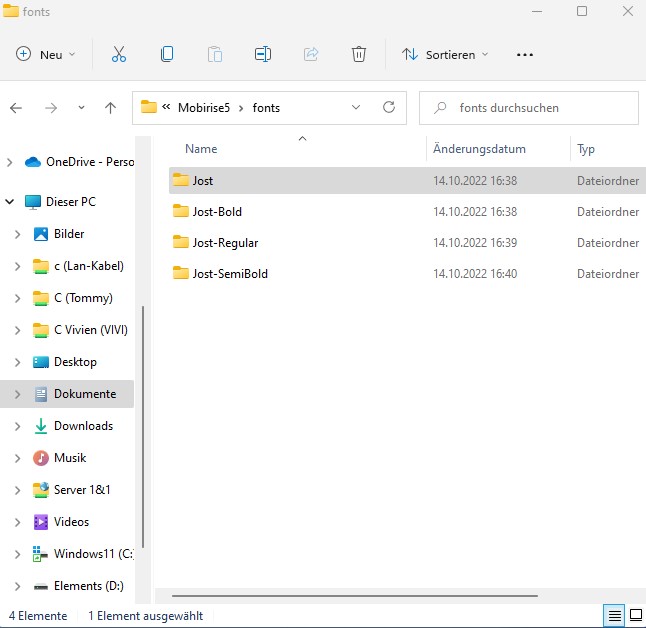This screenshot has height=628, width=646.
Task: Switch to large thumbnails view layout
Action: click(x=635, y=615)
